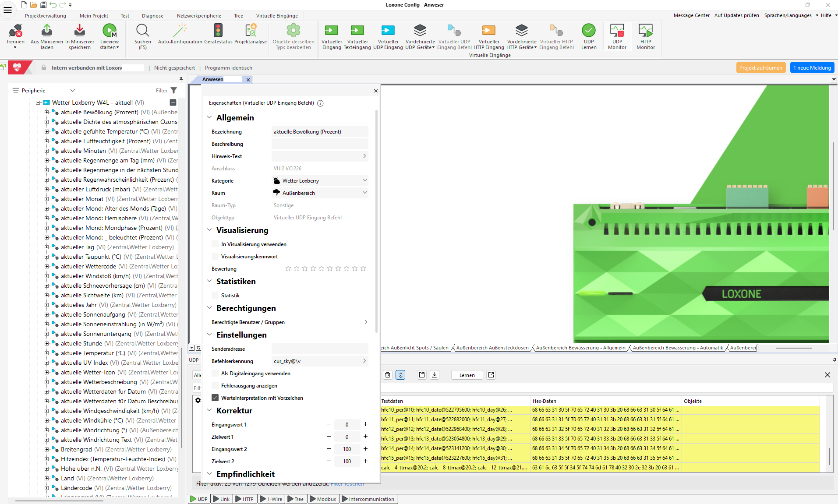The image size is (838, 504).
Task: Uncheck Werteinterpretation mit Vorzeichen
Action: pyautogui.click(x=215, y=398)
